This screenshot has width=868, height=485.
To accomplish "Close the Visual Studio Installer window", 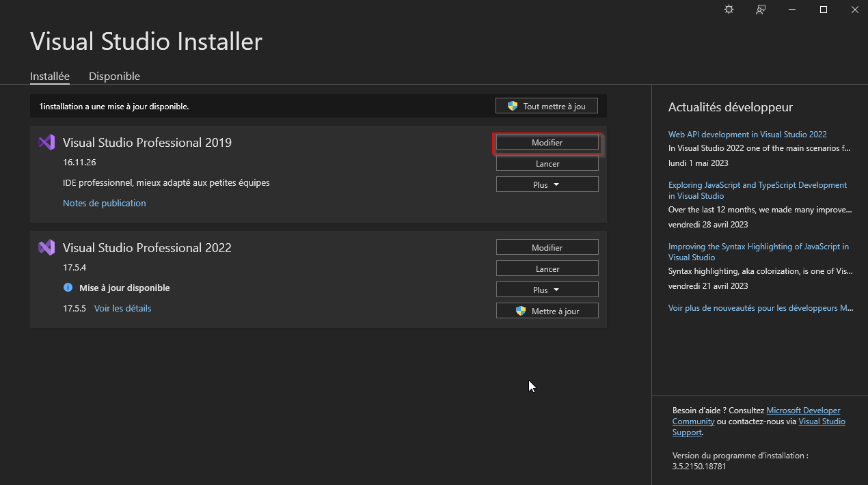I will coord(854,10).
